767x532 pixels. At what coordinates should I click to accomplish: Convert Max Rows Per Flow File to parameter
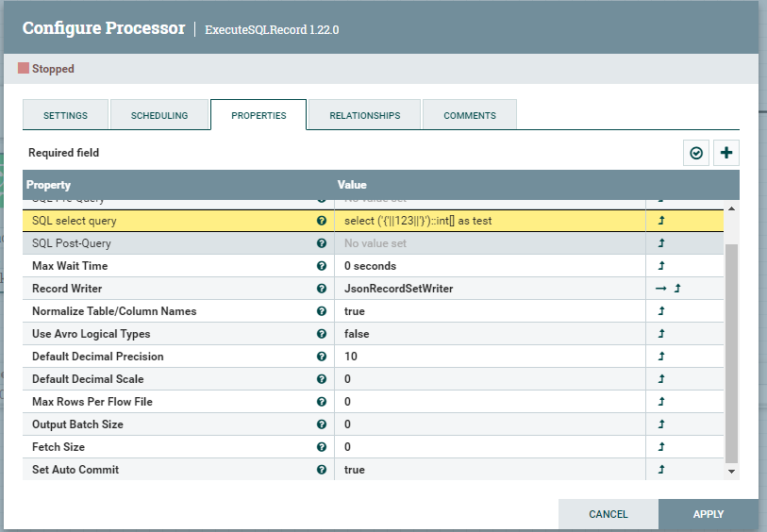(x=661, y=402)
